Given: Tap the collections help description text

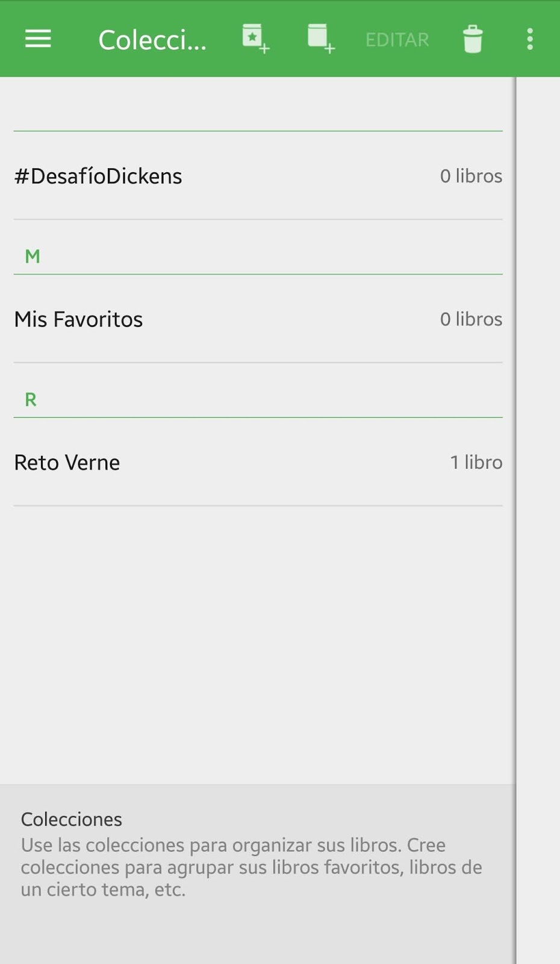Looking at the screenshot, I should 251,867.
